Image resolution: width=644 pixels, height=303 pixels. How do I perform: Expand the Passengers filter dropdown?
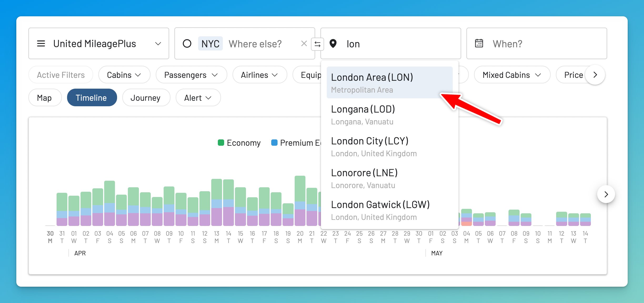coord(191,75)
